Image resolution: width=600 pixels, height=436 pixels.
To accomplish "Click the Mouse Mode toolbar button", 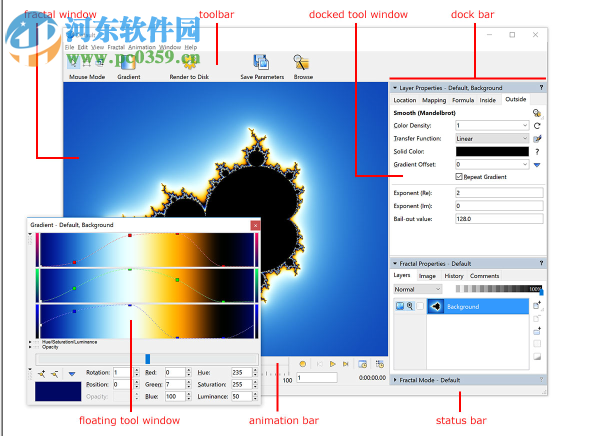I will click(87, 67).
